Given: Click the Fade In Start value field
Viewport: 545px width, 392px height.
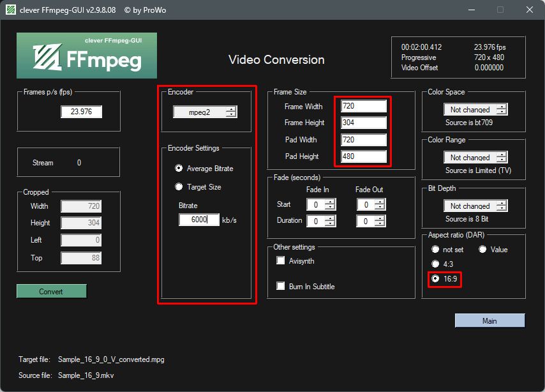Looking at the screenshot, I should [316, 204].
